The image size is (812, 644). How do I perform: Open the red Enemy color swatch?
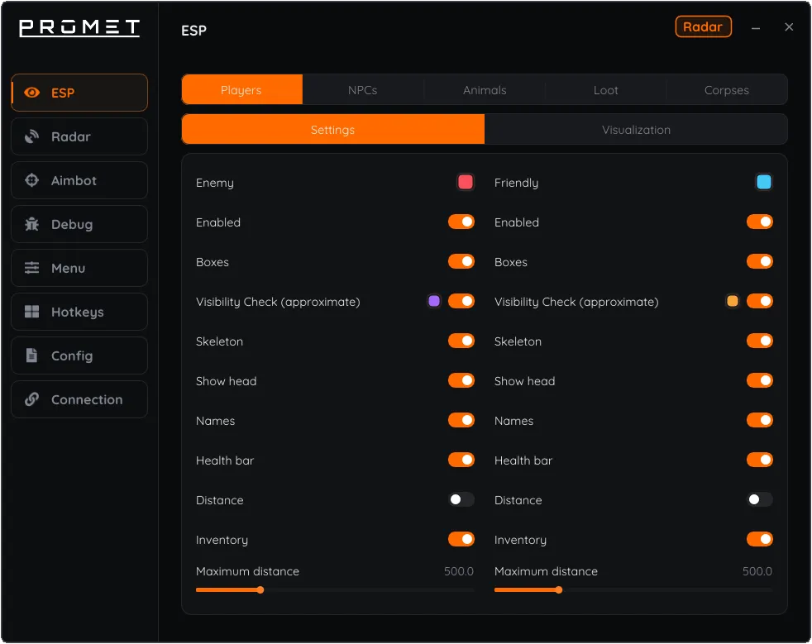[x=465, y=182]
